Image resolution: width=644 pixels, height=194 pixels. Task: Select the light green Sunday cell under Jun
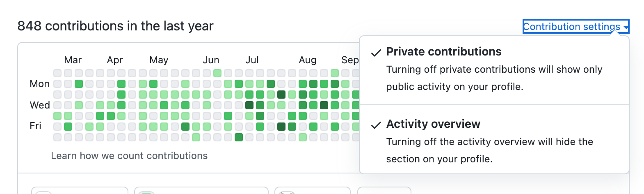click(217, 73)
